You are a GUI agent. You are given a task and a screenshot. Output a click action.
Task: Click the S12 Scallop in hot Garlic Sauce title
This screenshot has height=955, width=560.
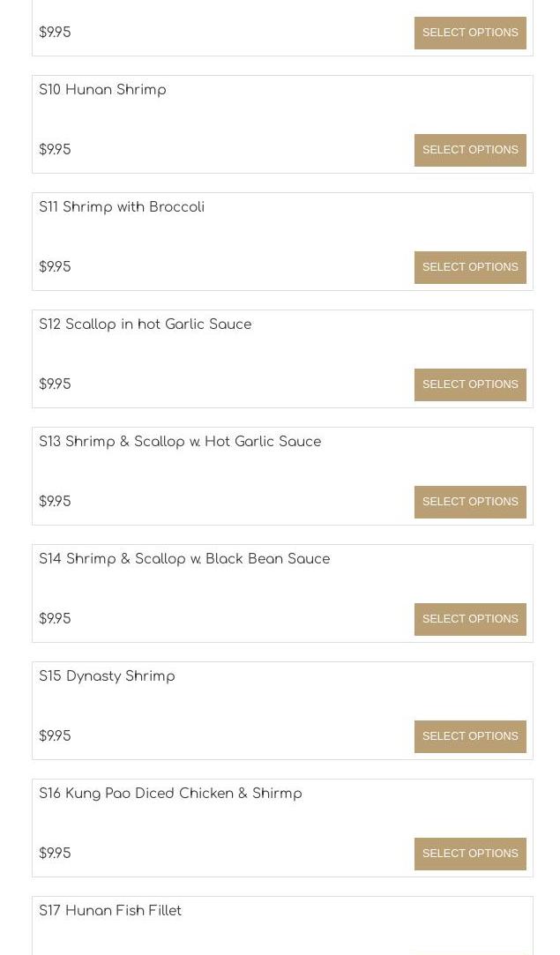click(146, 325)
